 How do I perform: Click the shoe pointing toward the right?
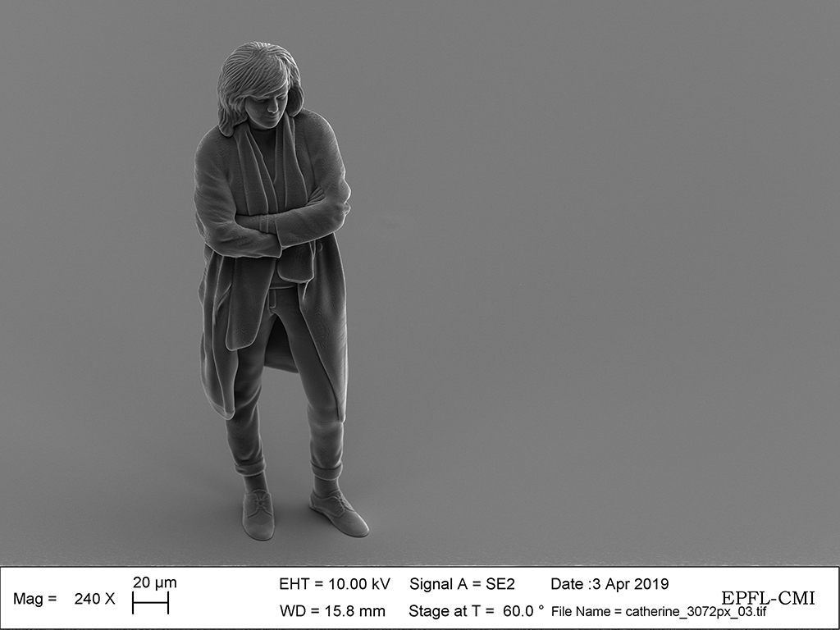[338, 513]
